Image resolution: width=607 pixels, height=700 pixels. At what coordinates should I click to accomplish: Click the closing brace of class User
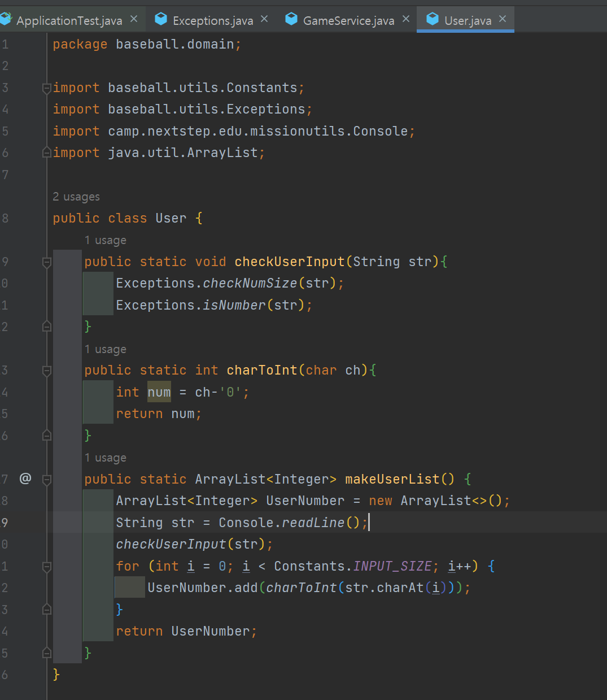[x=56, y=675]
